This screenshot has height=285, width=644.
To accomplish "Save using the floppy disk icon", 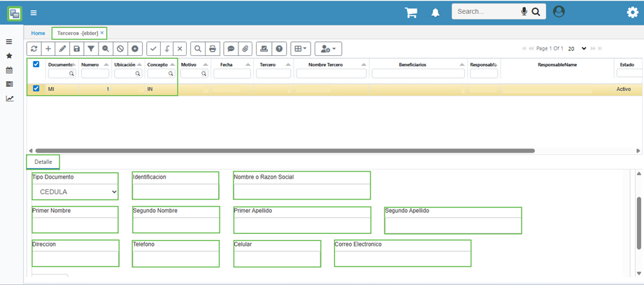I will click(77, 49).
